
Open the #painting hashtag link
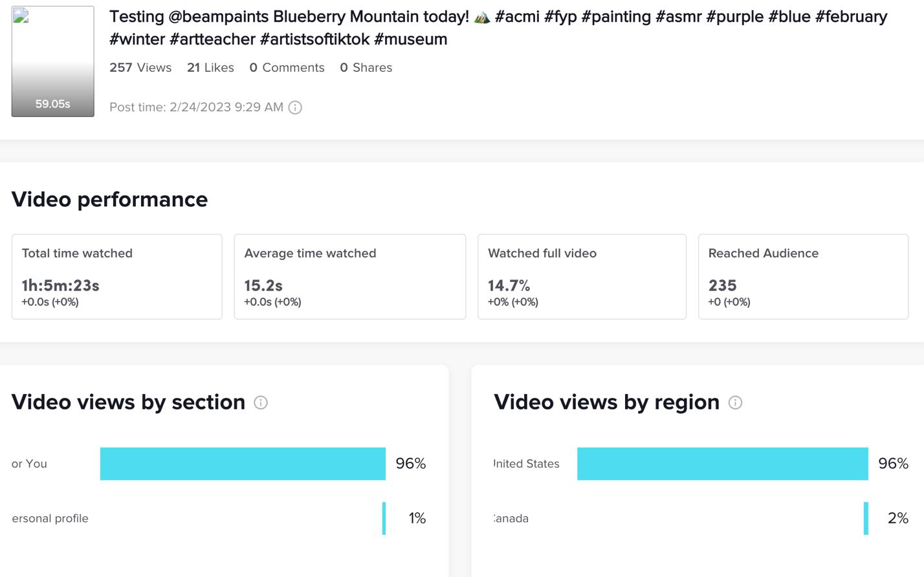(x=616, y=17)
